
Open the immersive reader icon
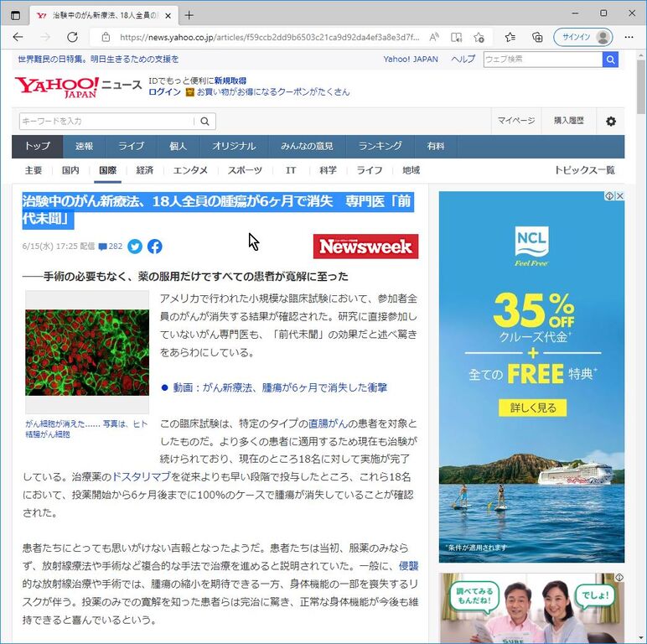click(457, 37)
